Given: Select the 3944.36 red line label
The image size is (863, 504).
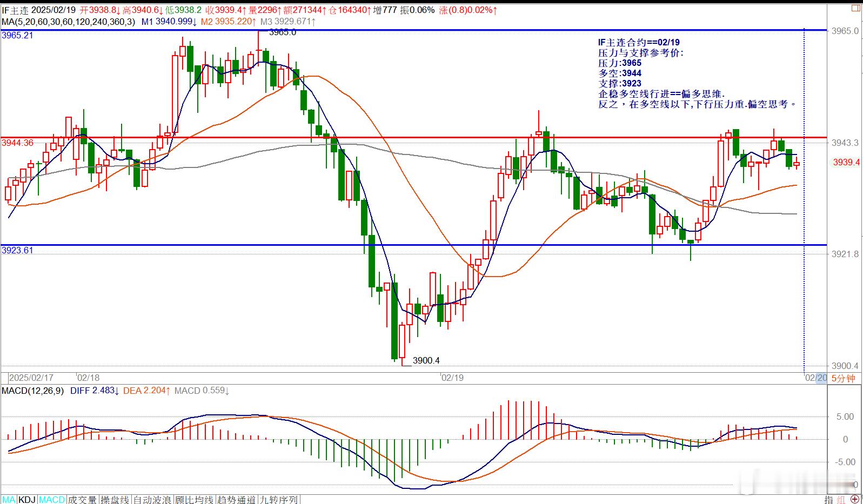Looking at the screenshot, I should click(x=17, y=143).
